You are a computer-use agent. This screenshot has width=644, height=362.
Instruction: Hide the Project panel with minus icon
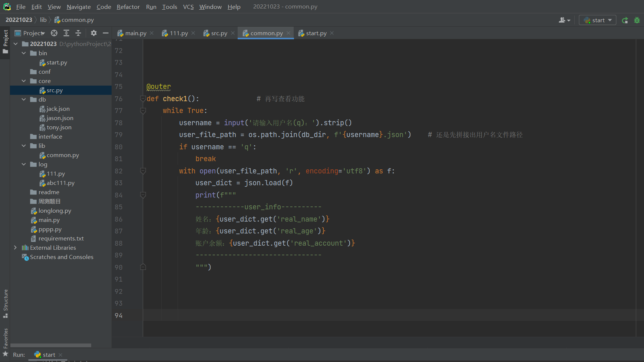(x=106, y=33)
